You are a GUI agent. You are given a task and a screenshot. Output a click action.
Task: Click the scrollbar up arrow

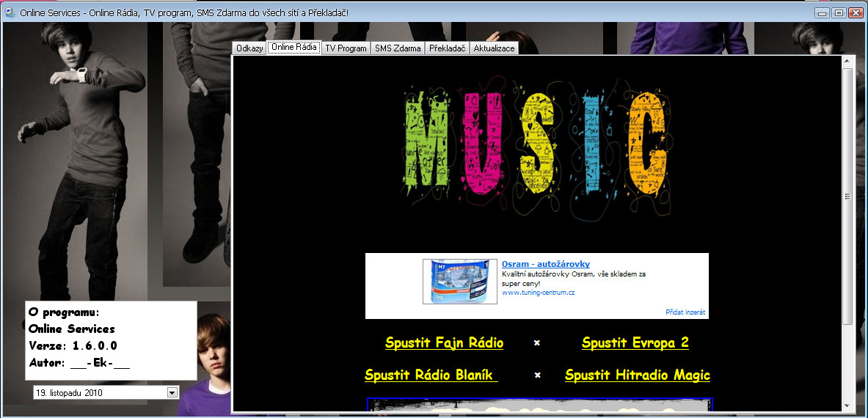[847, 62]
